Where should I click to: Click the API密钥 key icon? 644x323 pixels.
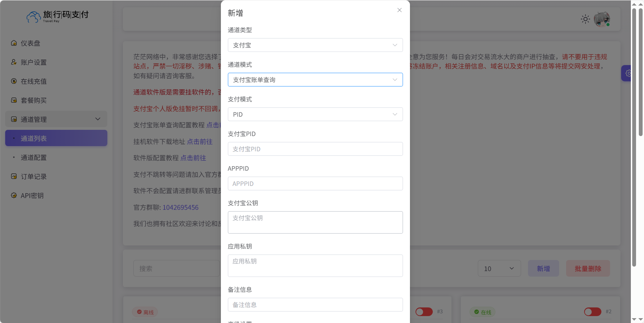(x=14, y=195)
